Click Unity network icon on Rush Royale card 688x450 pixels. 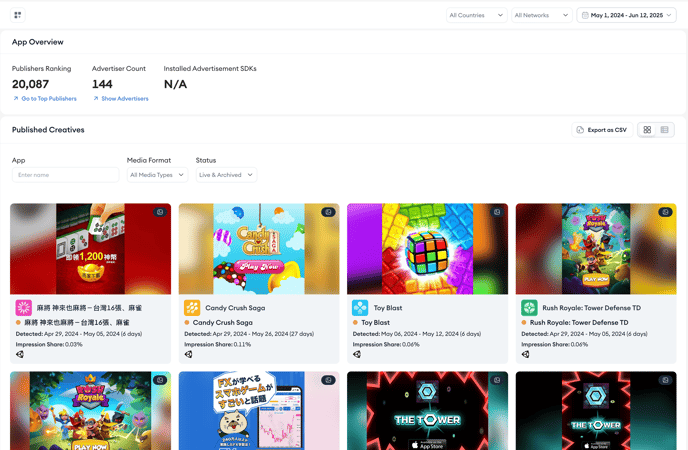coord(525,354)
